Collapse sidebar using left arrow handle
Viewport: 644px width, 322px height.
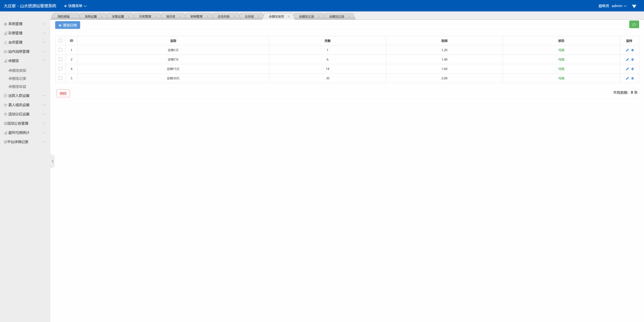52,161
